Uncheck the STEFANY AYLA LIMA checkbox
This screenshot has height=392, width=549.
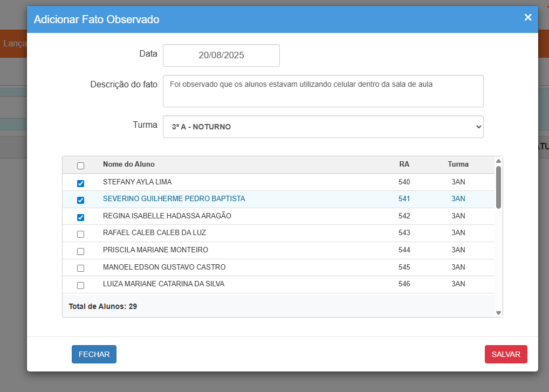(x=81, y=183)
